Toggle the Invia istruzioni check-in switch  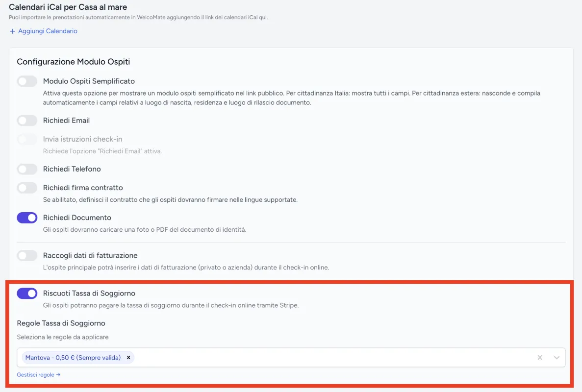27,139
